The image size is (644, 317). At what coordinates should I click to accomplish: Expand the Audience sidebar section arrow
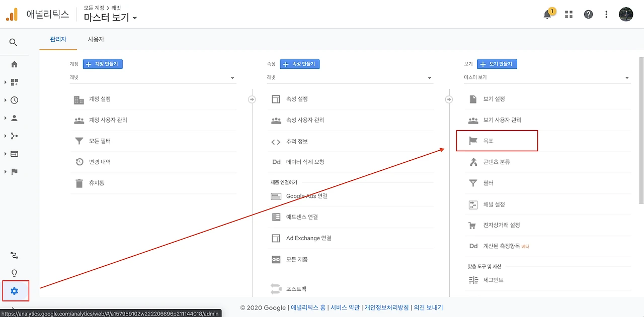[x=5, y=118]
